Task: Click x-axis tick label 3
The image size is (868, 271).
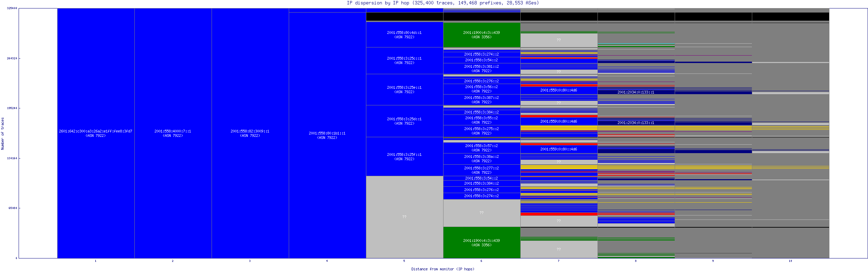Action: click(250, 261)
